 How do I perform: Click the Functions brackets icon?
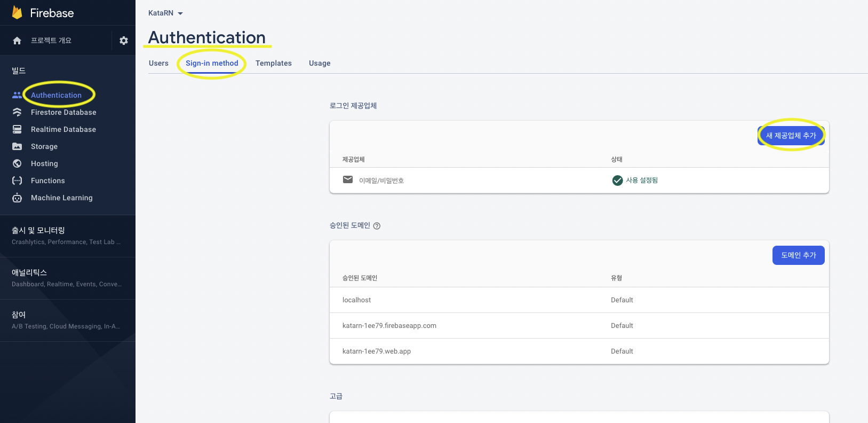click(17, 181)
